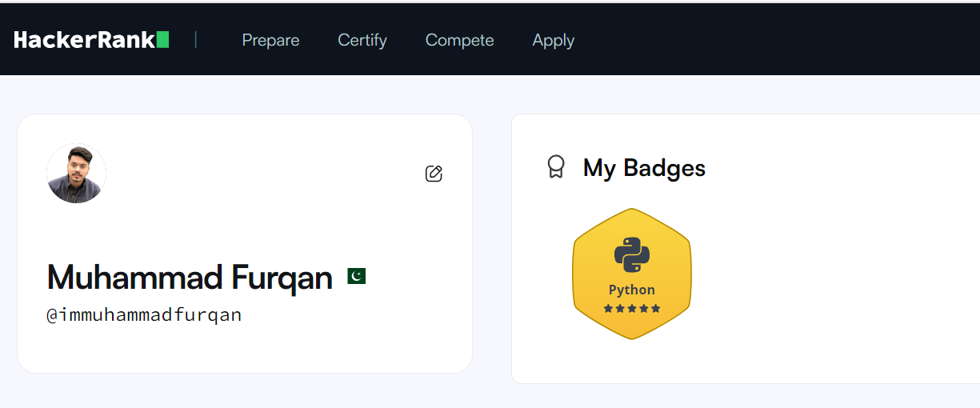Open the Compete navigation item
Screen dimensions: 980x408
point(460,40)
